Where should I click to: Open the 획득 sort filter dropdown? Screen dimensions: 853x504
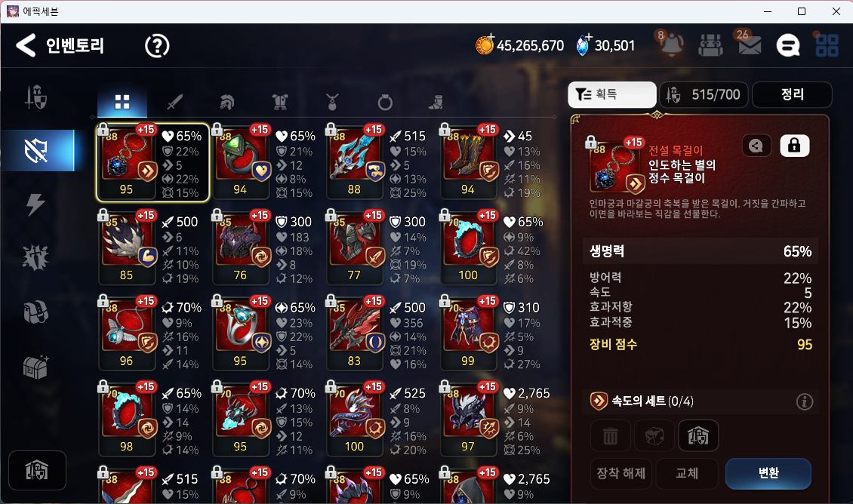coord(612,94)
